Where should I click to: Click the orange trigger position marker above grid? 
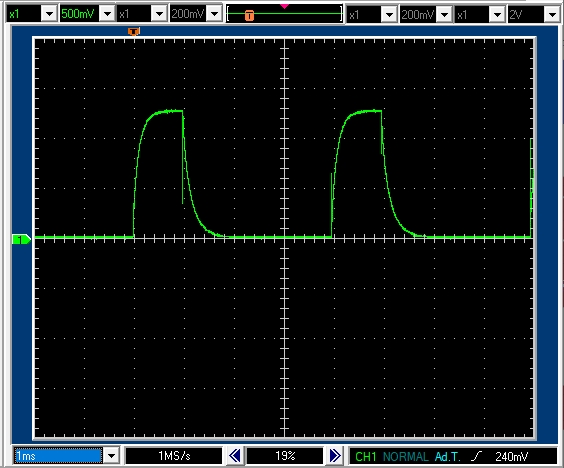coord(133,32)
